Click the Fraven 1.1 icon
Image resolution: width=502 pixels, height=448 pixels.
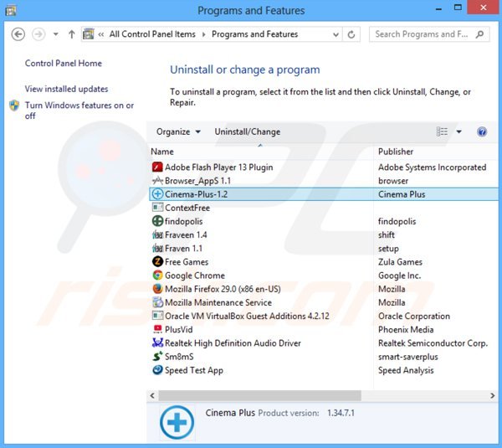157,248
